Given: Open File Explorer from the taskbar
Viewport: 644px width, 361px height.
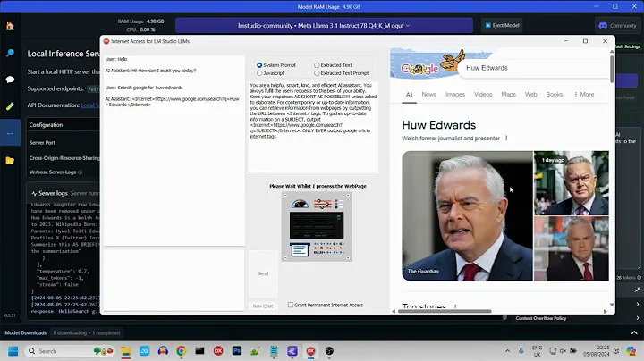Looking at the screenshot, I should click(126, 351).
